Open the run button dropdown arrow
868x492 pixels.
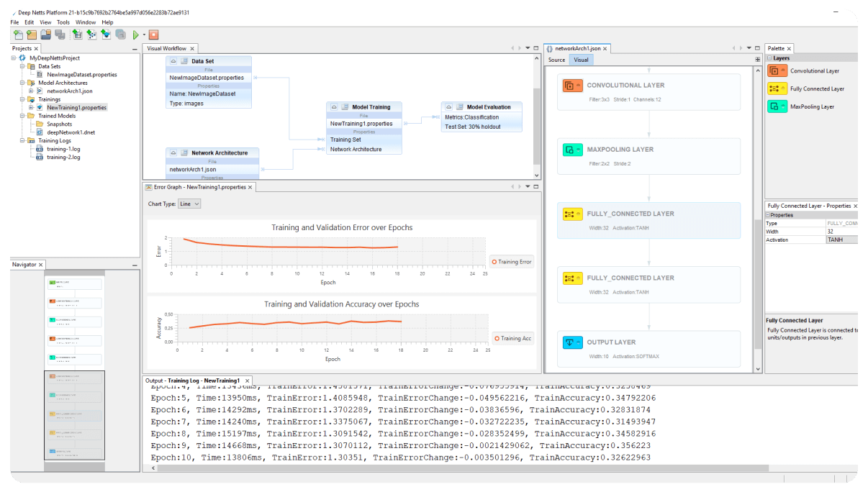144,34
